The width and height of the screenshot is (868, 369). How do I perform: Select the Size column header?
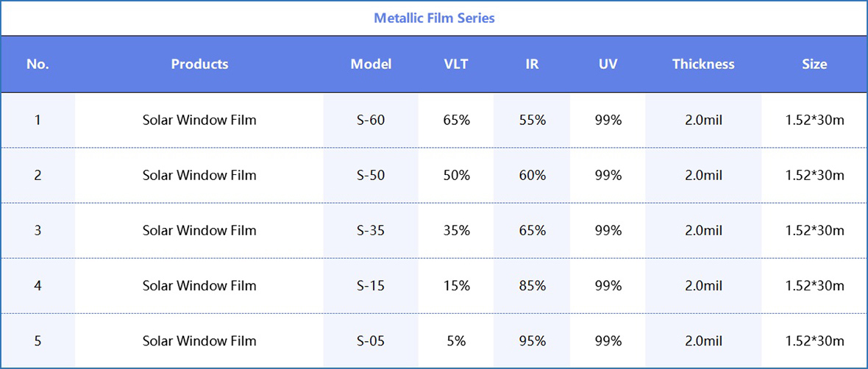tap(814, 64)
